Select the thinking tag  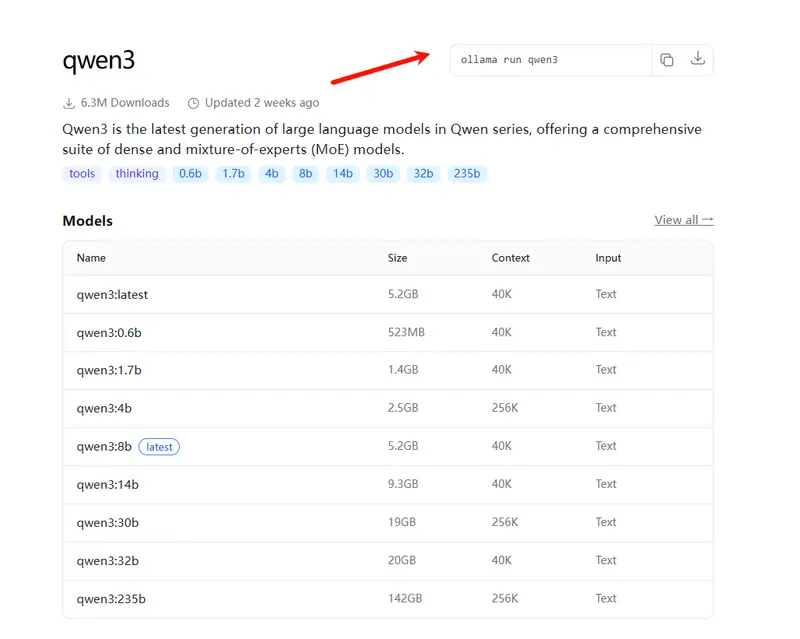point(137,174)
